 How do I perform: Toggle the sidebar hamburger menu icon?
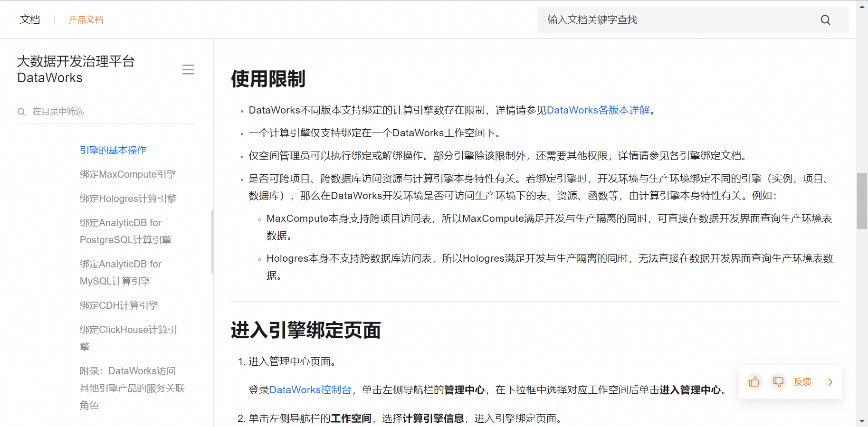[188, 70]
